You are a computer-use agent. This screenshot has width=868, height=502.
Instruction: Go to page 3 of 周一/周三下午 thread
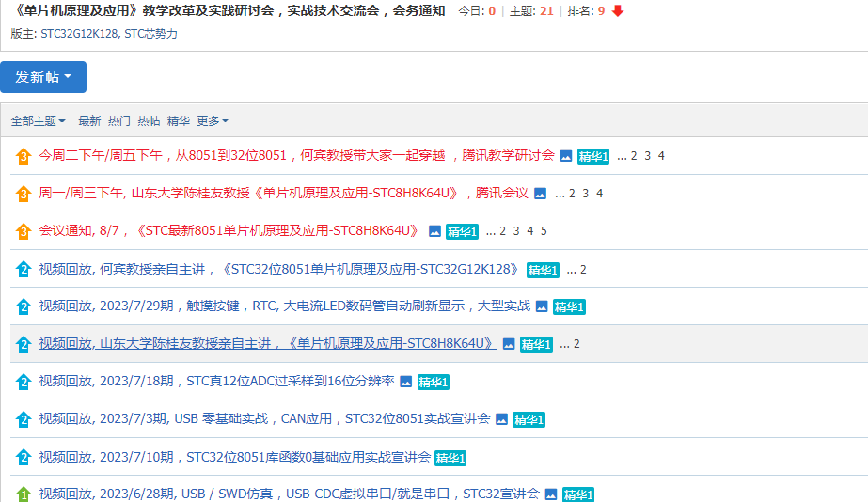pos(585,194)
